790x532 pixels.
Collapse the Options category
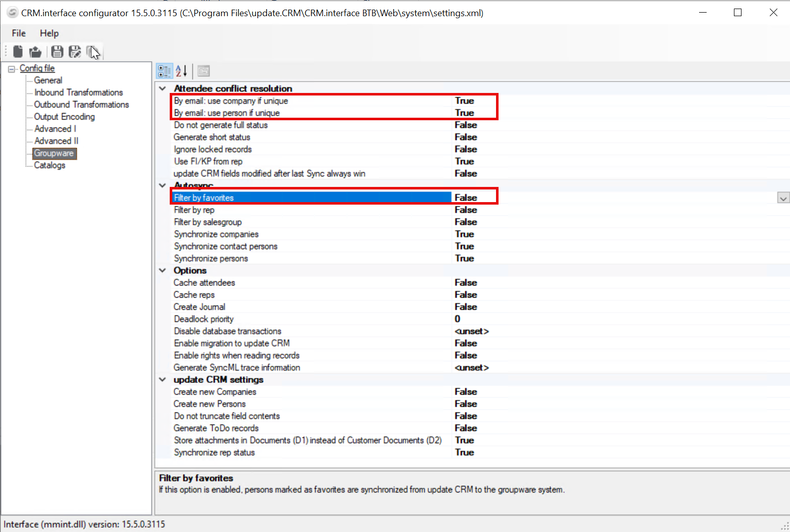tap(163, 270)
